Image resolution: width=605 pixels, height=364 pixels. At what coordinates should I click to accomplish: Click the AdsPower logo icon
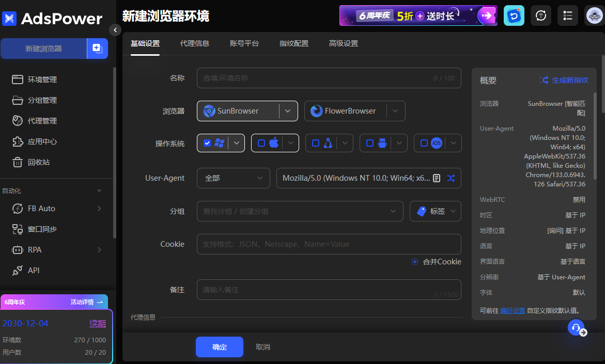pos(9,18)
